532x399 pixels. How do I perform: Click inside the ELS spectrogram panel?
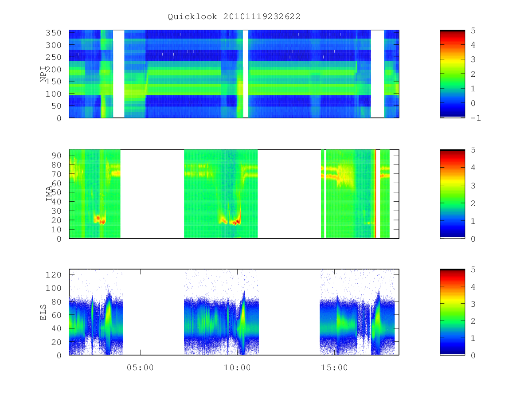(x=234, y=312)
